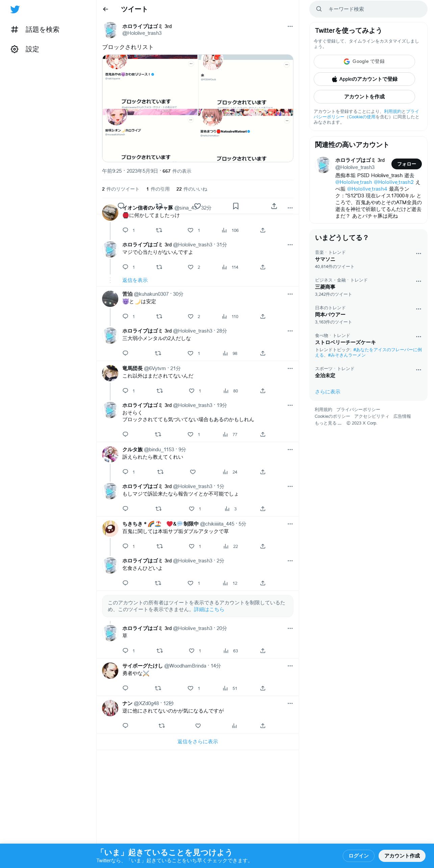Open more options on main tweet

(290, 26)
